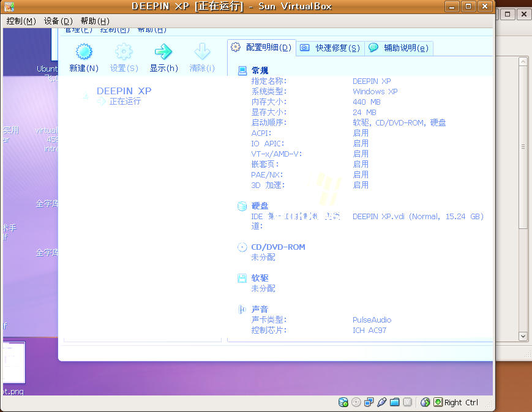Click the ICH AC97 controller value
The width and height of the screenshot is (532, 412).
click(370, 330)
